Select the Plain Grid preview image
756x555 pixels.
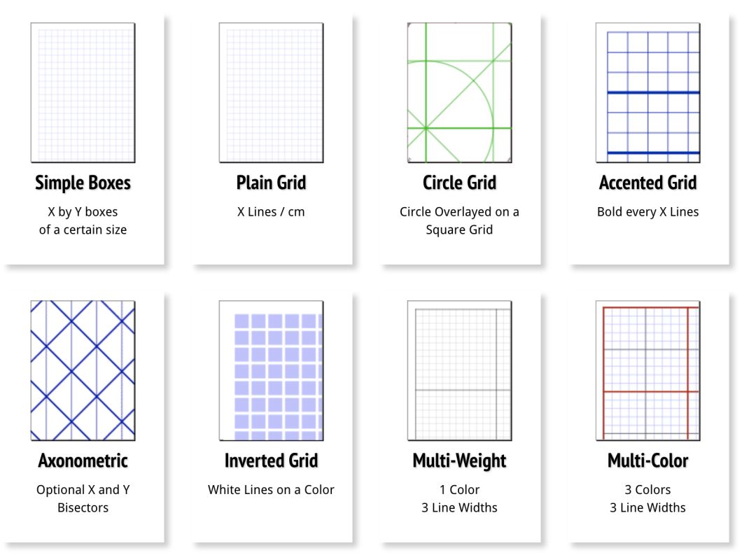(x=272, y=92)
